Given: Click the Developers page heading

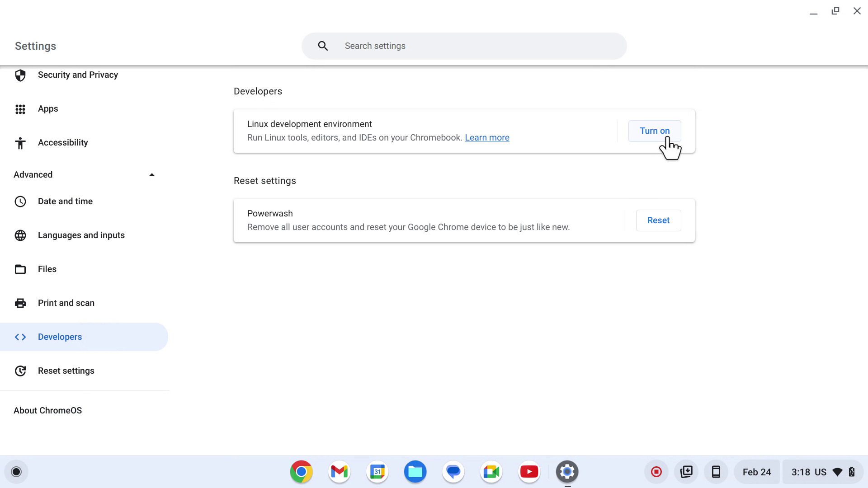Looking at the screenshot, I should click(x=258, y=91).
